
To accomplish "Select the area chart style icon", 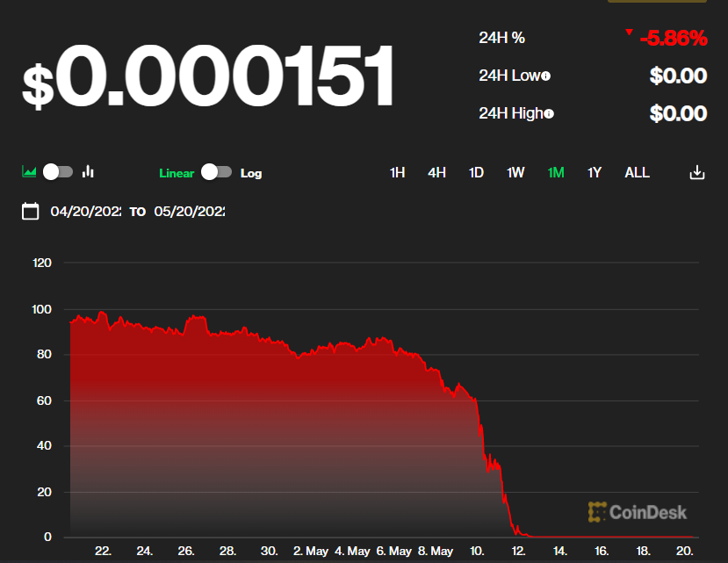I will 27,172.
